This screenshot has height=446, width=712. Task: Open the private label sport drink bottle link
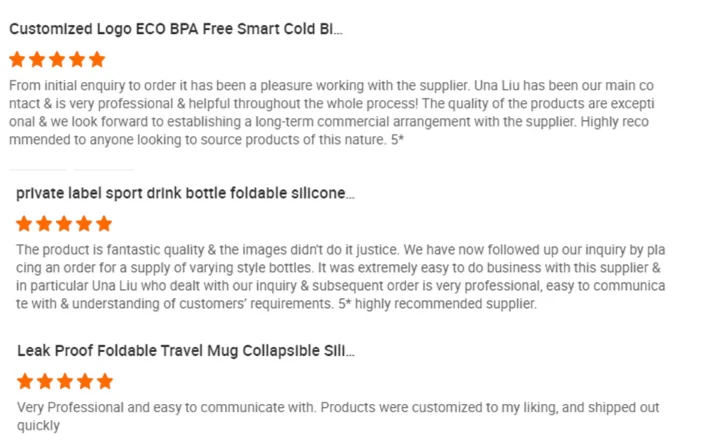tap(185, 193)
